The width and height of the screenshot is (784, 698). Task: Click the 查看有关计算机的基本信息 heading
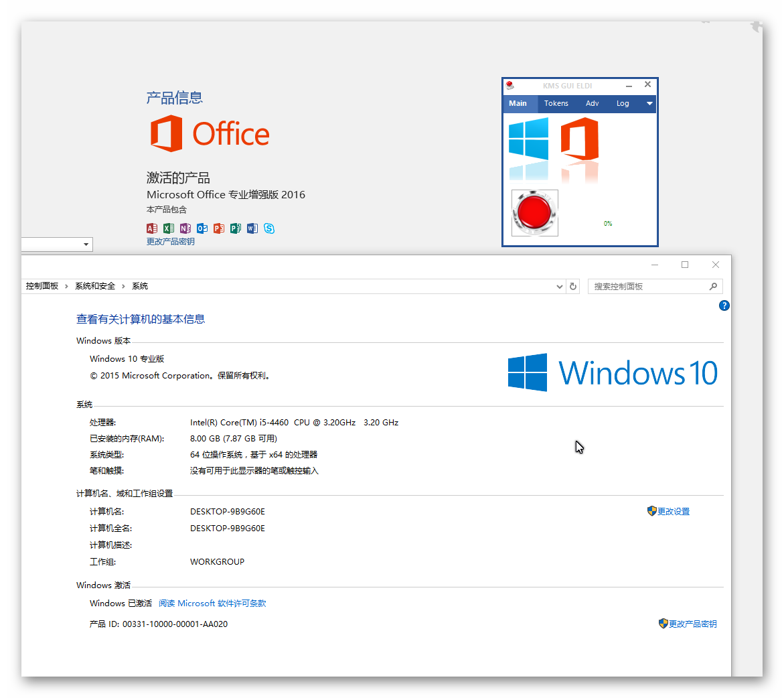pos(141,320)
